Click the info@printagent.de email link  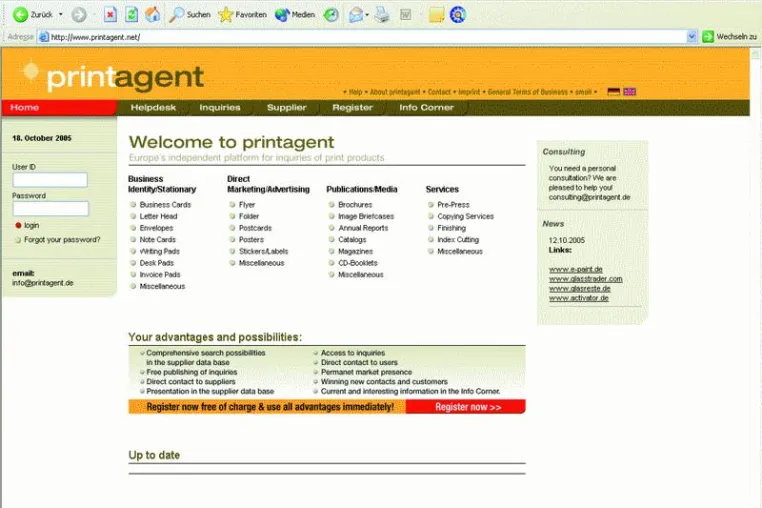(x=43, y=283)
